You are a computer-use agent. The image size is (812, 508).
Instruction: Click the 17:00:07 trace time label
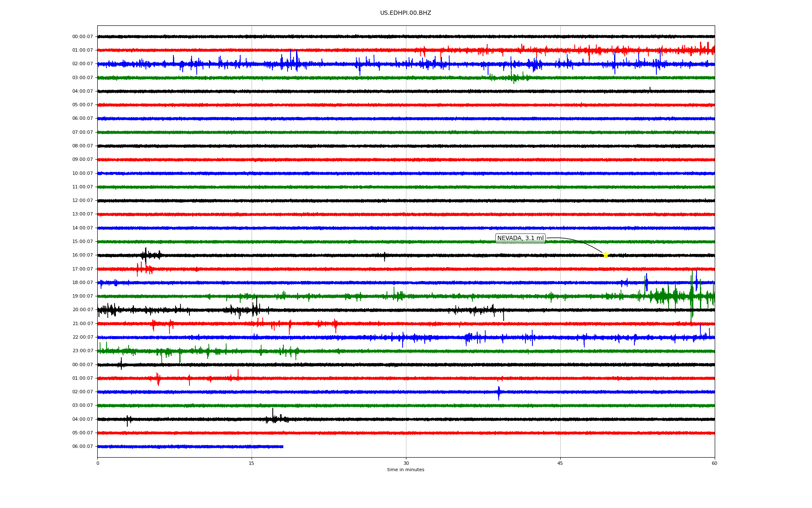(82, 269)
